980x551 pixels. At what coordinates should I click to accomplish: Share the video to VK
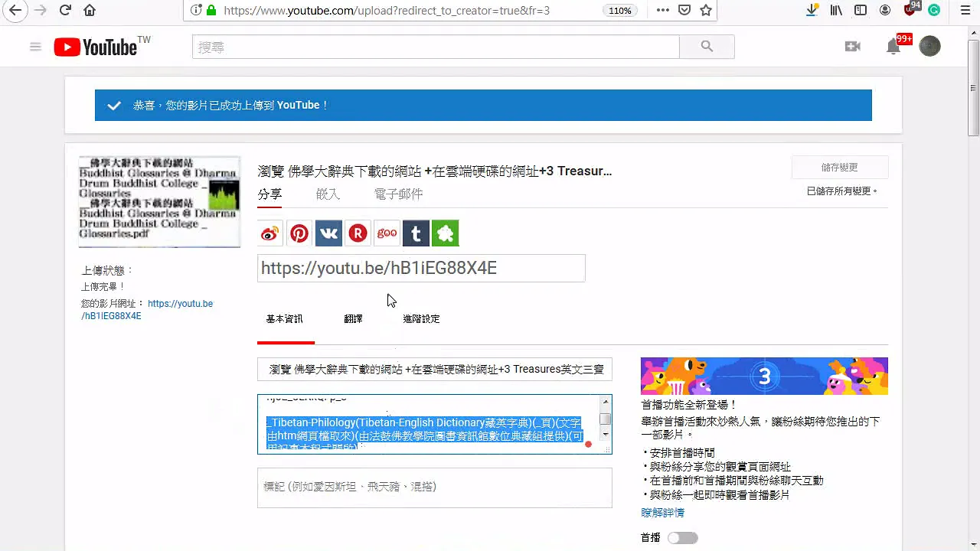tap(328, 233)
